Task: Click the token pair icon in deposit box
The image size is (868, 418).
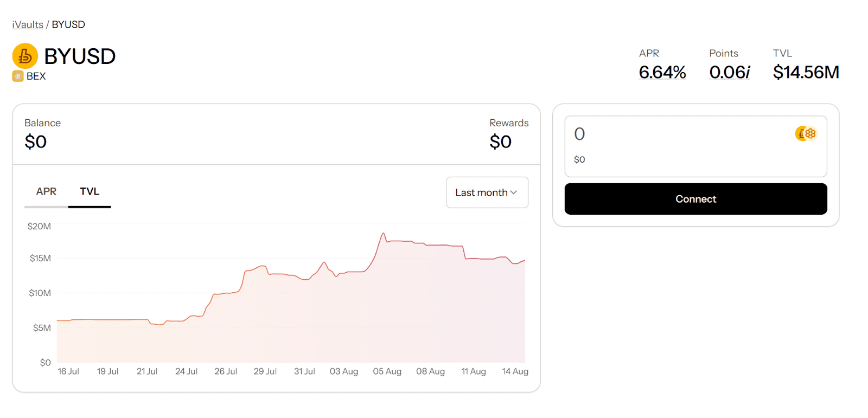Action: (x=806, y=133)
